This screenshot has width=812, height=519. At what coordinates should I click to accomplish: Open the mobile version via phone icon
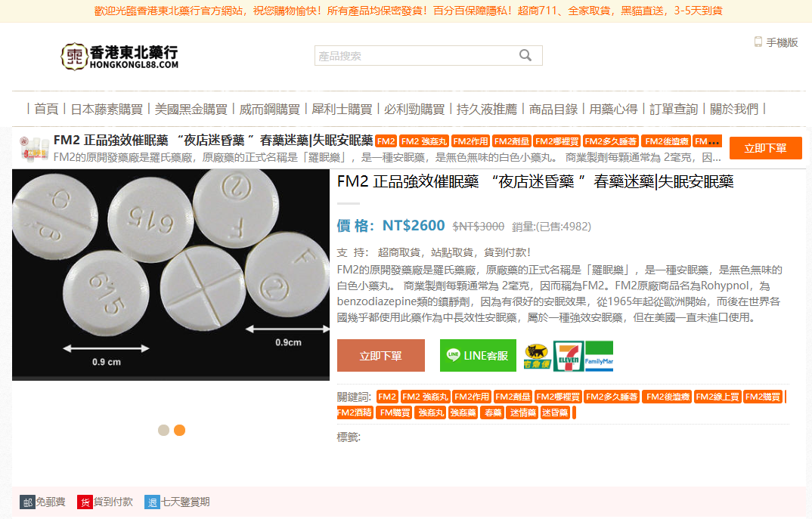pos(758,42)
